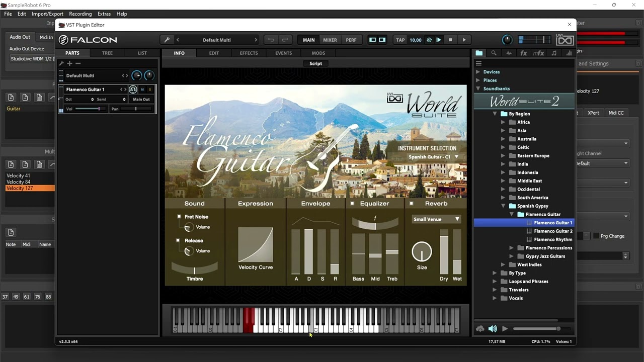The width and height of the screenshot is (644, 362).
Task: Open the Small Venue reverb dropdown
Action: coord(436,219)
